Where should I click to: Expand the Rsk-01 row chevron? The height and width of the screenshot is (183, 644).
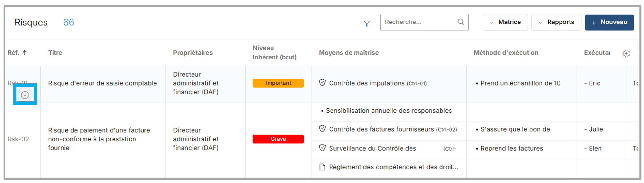[x=25, y=95]
